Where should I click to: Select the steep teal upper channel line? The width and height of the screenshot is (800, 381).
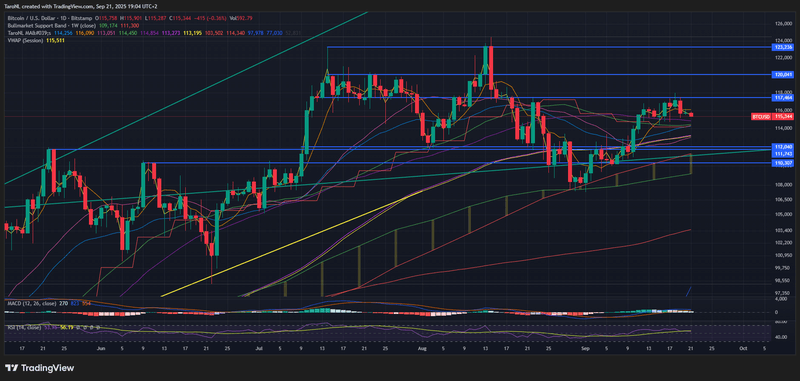pyautogui.click(x=186, y=97)
